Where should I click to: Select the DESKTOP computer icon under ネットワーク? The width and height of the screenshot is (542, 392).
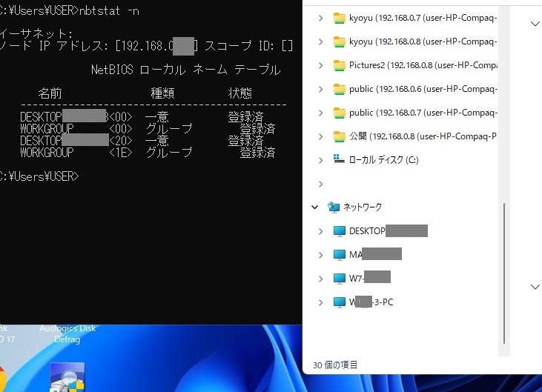coord(340,231)
